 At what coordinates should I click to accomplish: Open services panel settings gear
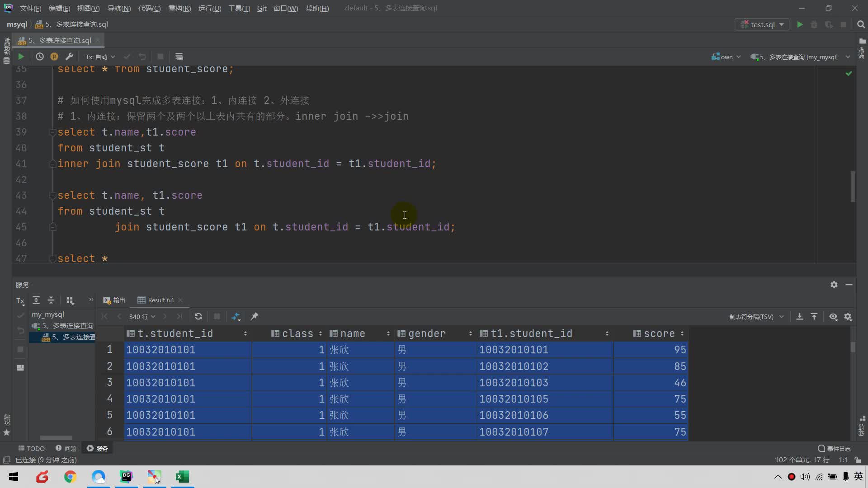(834, 285)
